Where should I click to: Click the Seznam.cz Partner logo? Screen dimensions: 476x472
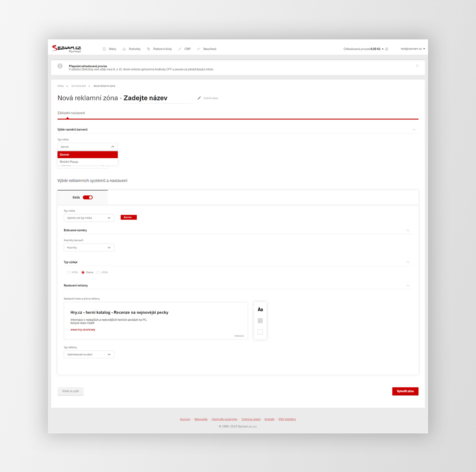pos(67,49)
